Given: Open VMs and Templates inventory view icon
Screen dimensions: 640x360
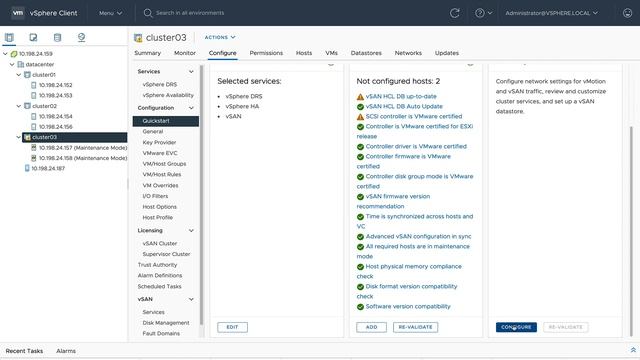Looking at the screenshot, I should [x=33, y=38].
